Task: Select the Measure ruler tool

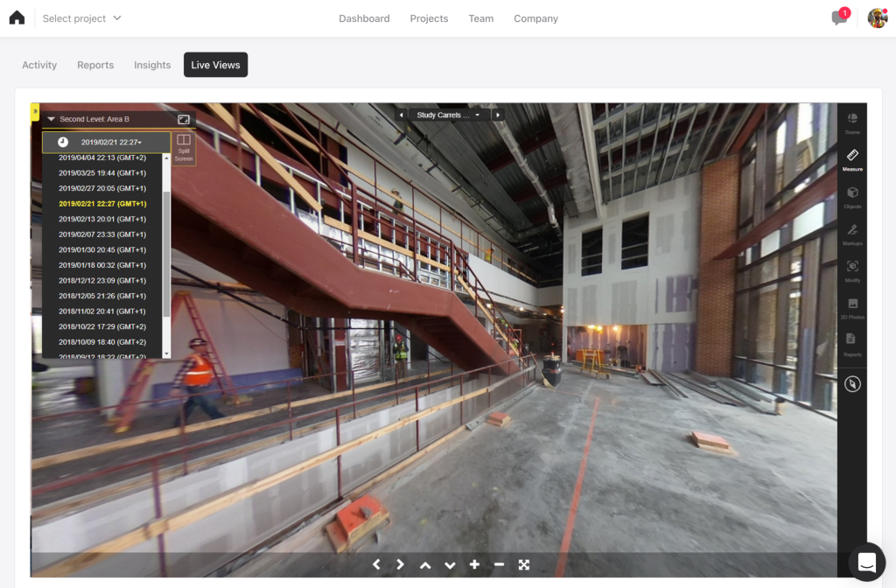Action: point(852,158)
